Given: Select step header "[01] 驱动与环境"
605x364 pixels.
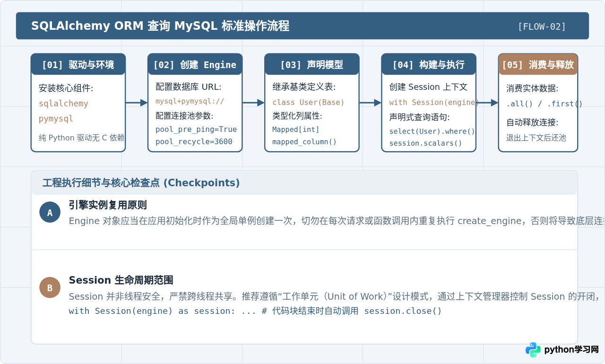Looking at the screenshot, I should [78, 65].
